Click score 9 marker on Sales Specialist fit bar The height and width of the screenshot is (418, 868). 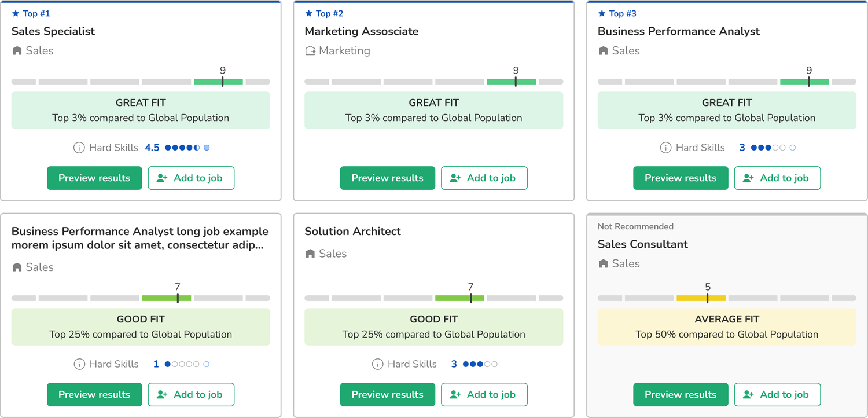click(223, 82)
